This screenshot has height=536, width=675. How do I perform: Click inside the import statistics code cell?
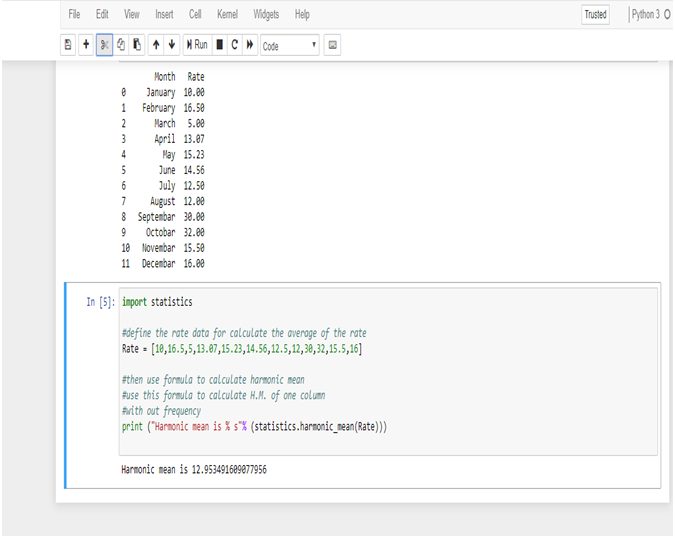(x=388, y=372)
